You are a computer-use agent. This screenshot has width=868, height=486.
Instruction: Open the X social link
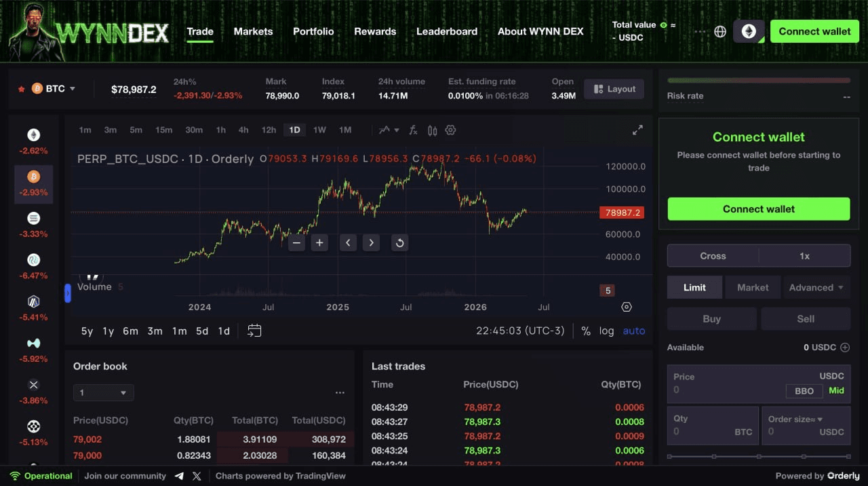click(x=197, y=476)
